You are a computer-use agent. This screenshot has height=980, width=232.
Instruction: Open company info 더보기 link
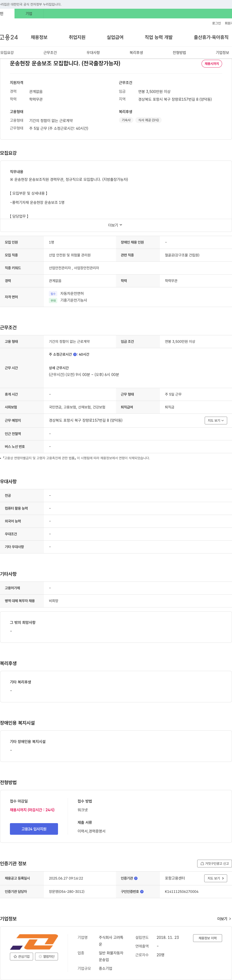tap(224, 919)
